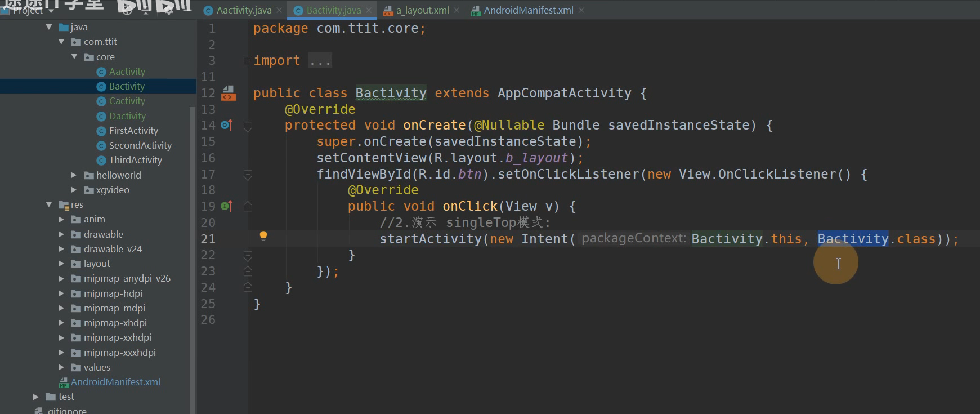The height and width of the screenshot is (414, 980).
Task: Click the AndroidManifest.xml file icon in tree
Action: [64, 382]
